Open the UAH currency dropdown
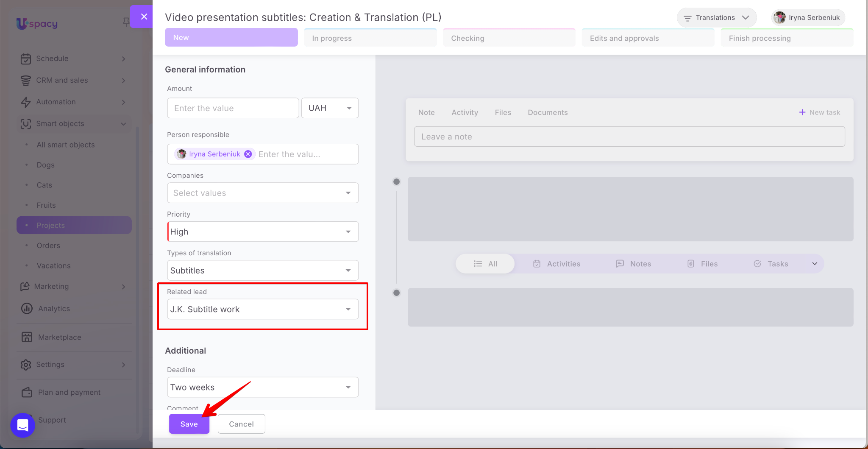The height and width of the screenshot is (449, 868). pyautogui.click(x=330, y=108)
